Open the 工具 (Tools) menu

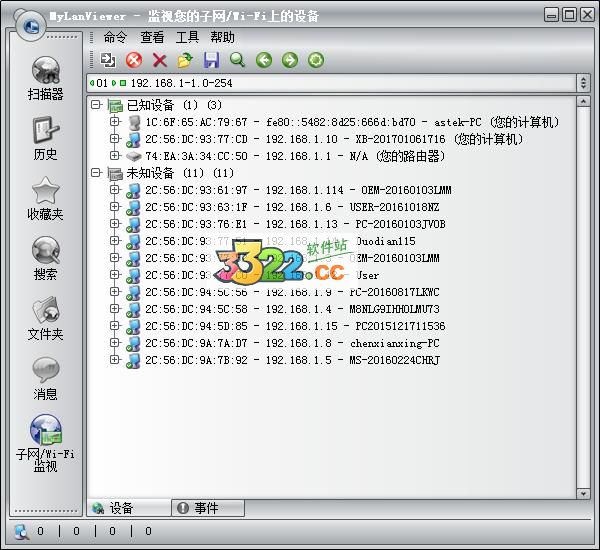pyautogui.click(x=187, y=37)
